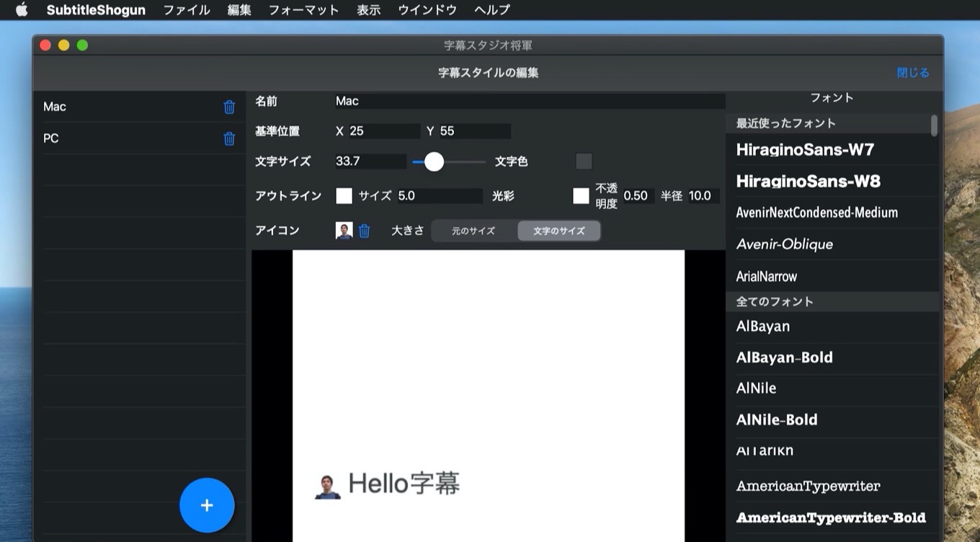Open the Apple menu
This screenshot has height=542, width=980.
(x=22, y=9)
